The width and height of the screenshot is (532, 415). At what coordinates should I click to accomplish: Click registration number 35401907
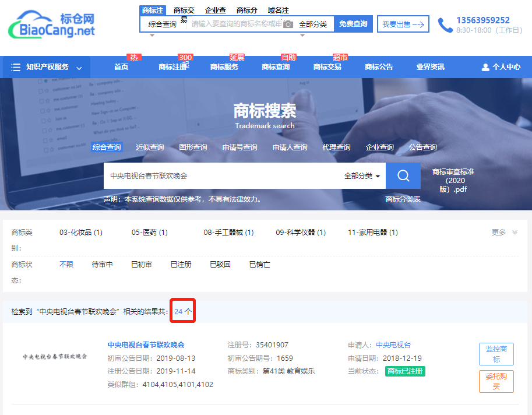pyautogui.click(x=272, y=345)
